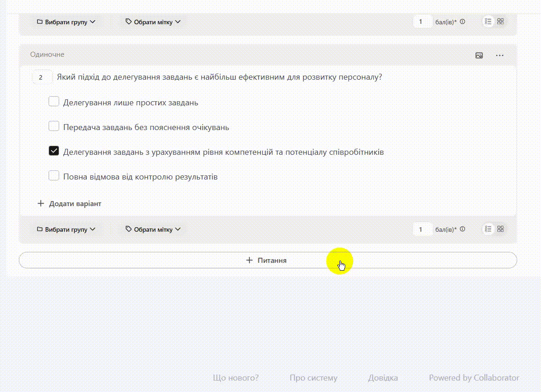
Task: Expand 'Обрати мітку' dropdown under question 2
Action: pyautogui.click(x=153, y=229)
